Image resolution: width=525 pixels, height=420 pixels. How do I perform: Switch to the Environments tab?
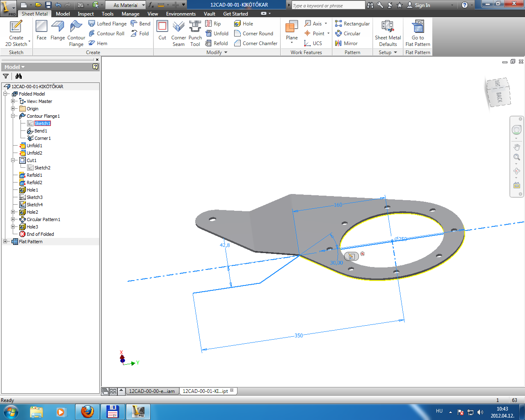click(x=181, y=14)
